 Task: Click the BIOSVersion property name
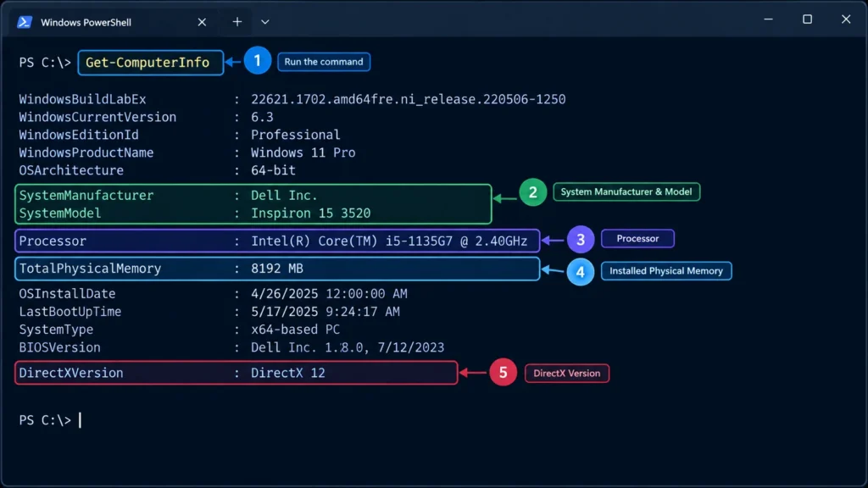(x=60, y=347)
